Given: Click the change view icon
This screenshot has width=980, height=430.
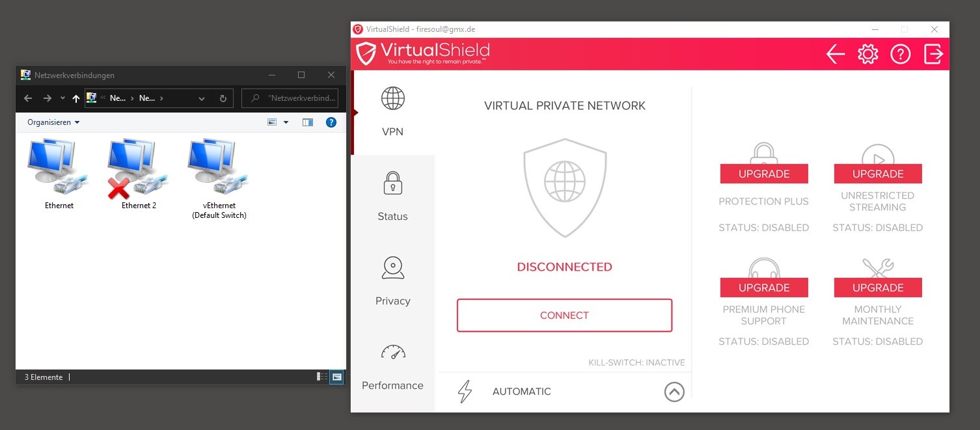Looking at the screenshot, I should click(x=272, y=122).
